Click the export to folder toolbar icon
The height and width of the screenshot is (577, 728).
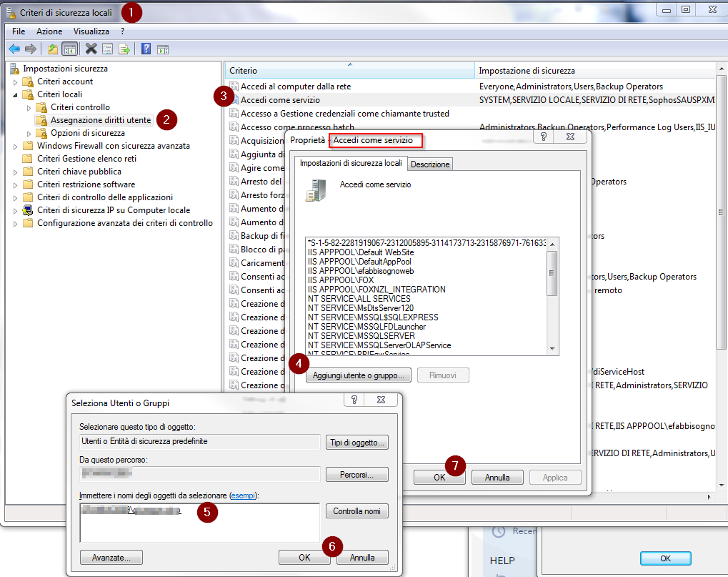[x=52, y=49]
